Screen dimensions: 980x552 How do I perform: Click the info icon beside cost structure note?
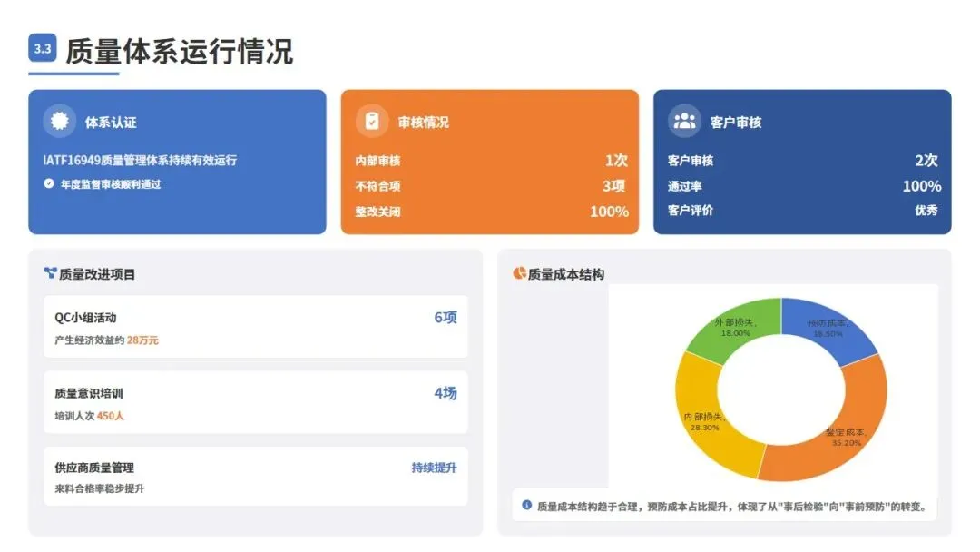[x=527, y=505]
